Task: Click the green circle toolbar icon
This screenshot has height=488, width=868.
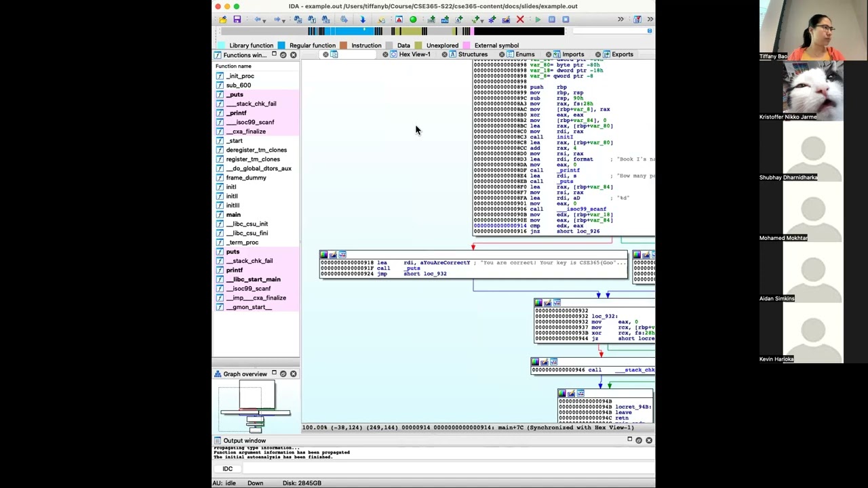Action: [413, 20]
